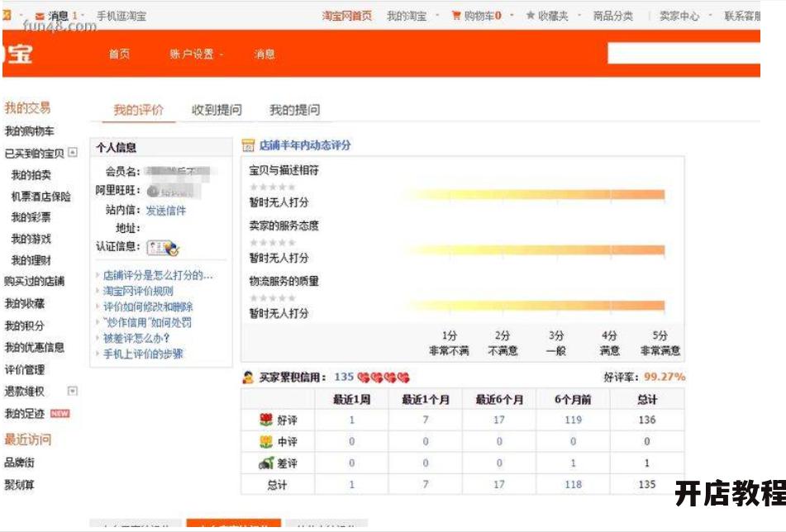Open 我的拍卖 in sidebar
The image size is (786, 532).
click(31, 175)
